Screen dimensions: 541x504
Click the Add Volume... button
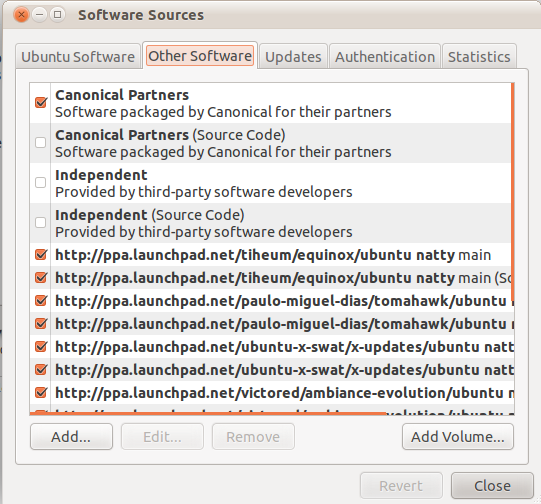coord(458,437)
